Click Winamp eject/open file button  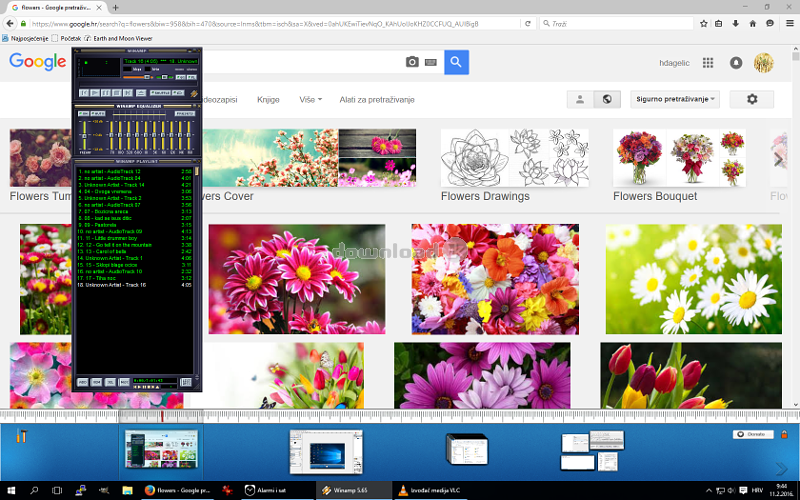[x=141, y=93]
